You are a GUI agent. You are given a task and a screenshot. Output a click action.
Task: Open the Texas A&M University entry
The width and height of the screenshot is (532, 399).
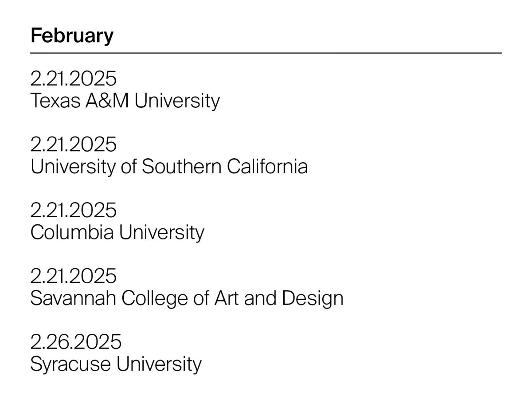(125, 101)
